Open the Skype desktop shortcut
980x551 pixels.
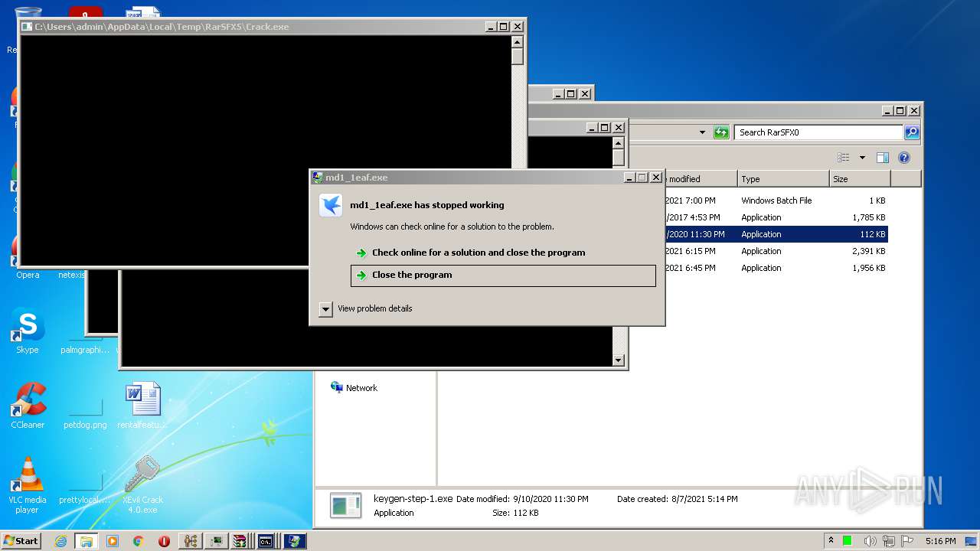click(28, 331)
